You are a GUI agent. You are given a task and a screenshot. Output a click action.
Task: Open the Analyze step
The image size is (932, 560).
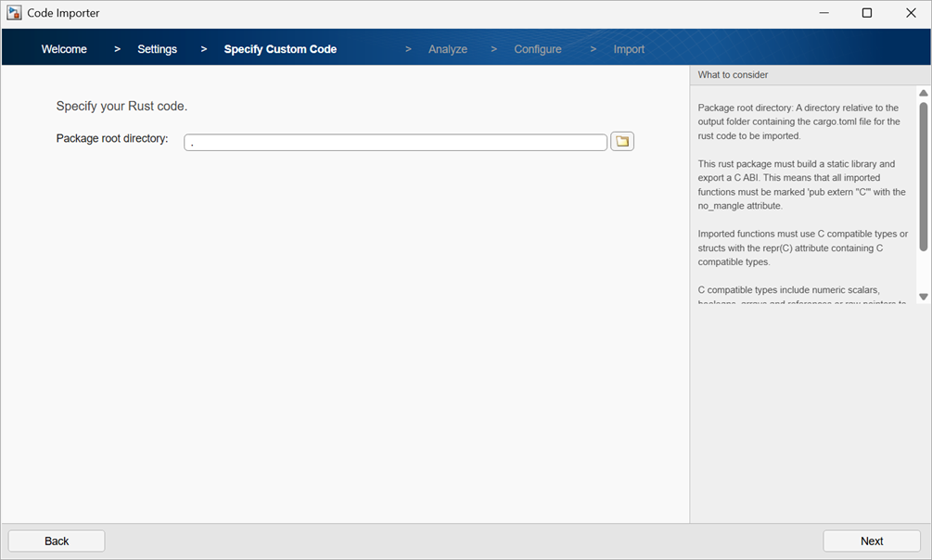(448, 48)
